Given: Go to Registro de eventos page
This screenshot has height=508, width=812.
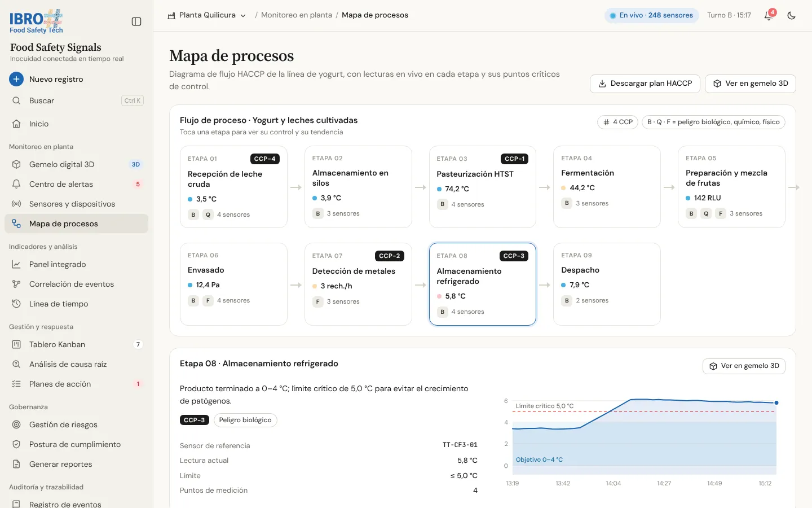Looking at the screenshot, I should click(76, 504).
